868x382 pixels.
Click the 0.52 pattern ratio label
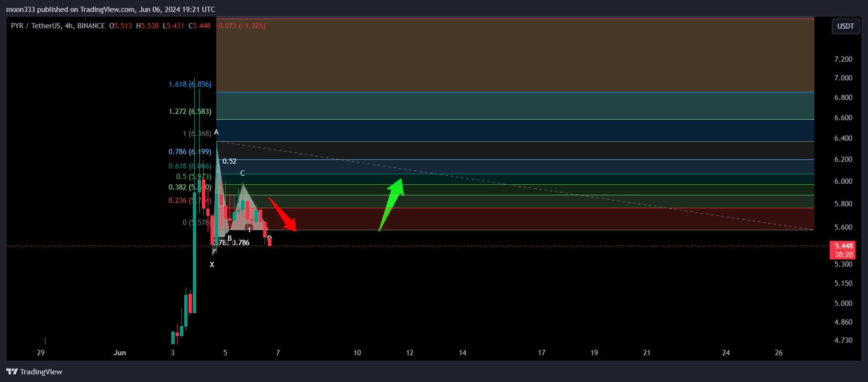(230, 161)
